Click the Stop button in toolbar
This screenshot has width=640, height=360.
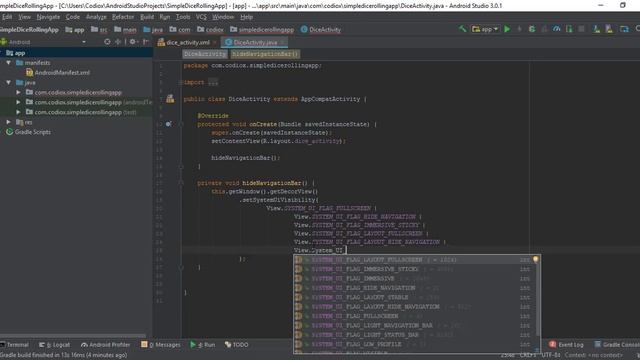pos(582,29)
